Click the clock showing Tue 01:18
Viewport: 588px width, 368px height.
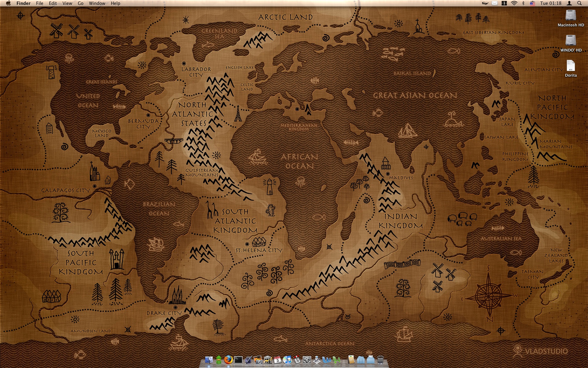tap(551, 3)
